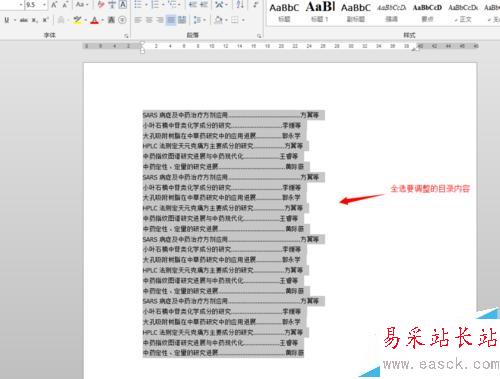500x379 pixels.
Task: Click the Line Spacing icon
Action: [x=197, y=20]
